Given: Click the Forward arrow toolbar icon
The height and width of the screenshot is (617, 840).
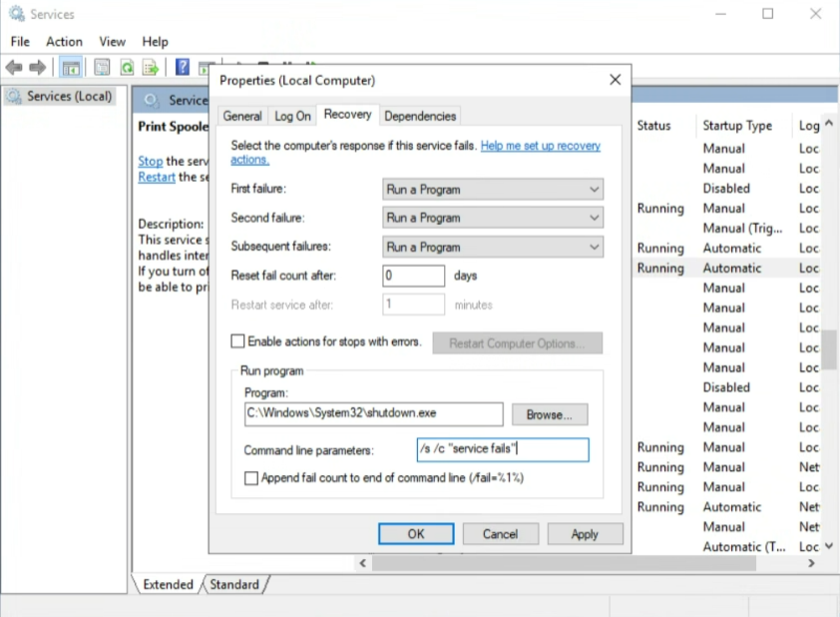Looking at the screenshot, I should click(x=38, y=67).
